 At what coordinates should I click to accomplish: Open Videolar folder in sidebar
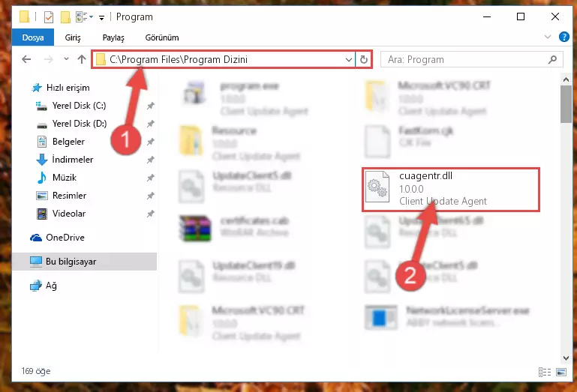69,214
